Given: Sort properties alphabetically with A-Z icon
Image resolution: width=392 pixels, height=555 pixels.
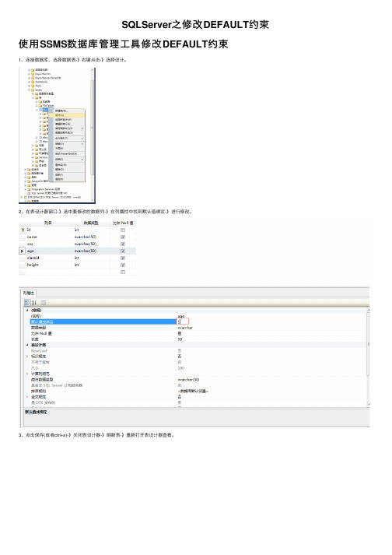Looking at the screenshot, I should coord(34,303).
